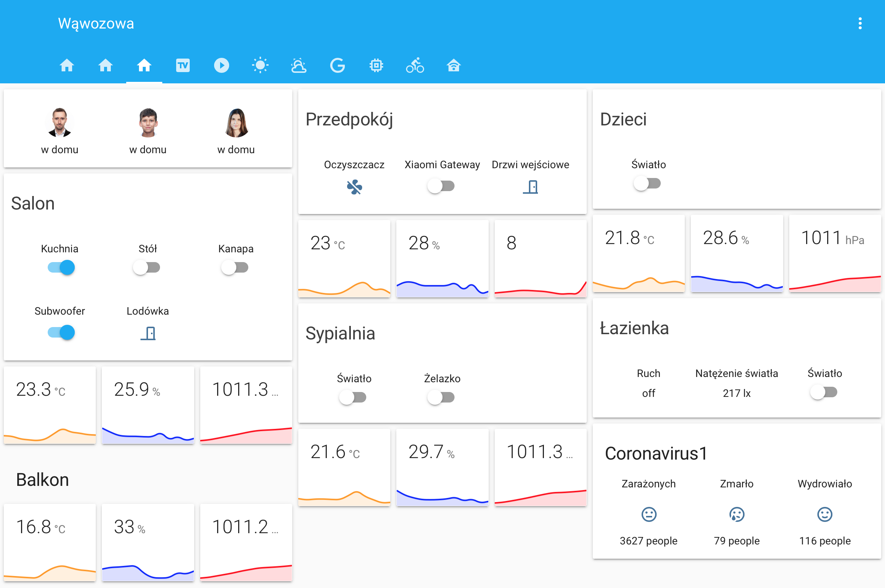The image size is (885, 588).
Task: Select the bicycle tab icon
Action: click(415, 65)
